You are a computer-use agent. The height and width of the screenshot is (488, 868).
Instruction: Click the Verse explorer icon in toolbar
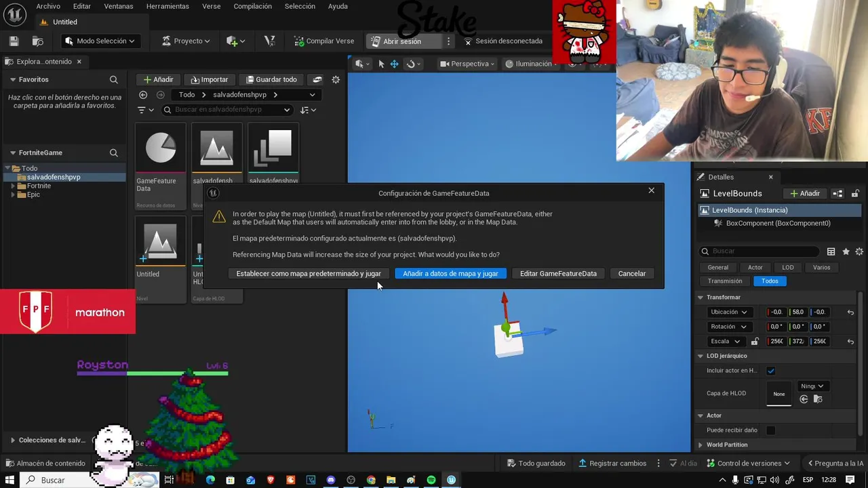click(x=269, y=41)
